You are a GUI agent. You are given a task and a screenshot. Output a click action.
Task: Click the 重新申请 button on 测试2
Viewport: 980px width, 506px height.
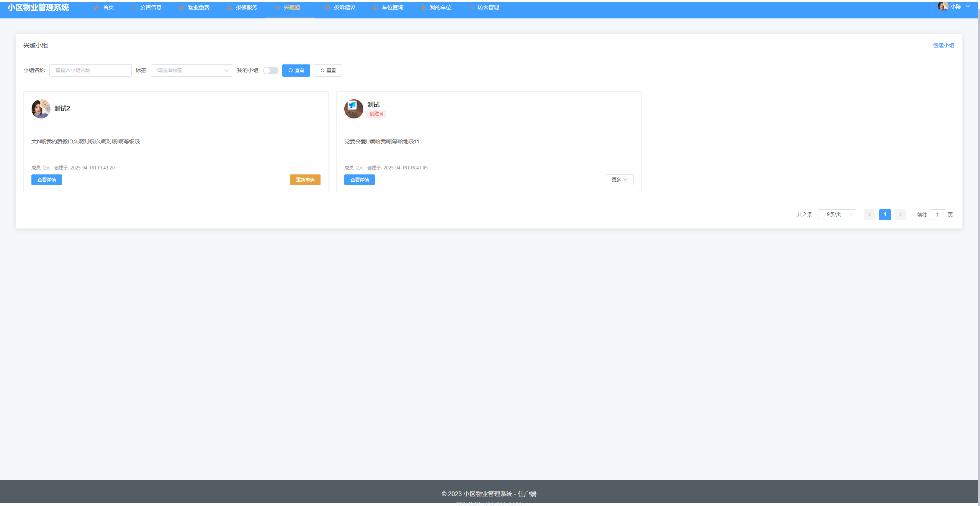pos(305,180)
